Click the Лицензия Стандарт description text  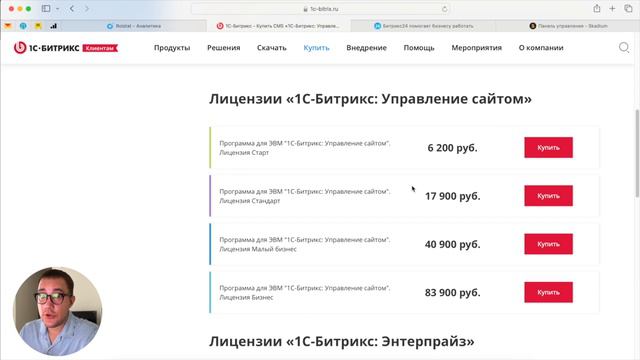[x=304, y=196]
